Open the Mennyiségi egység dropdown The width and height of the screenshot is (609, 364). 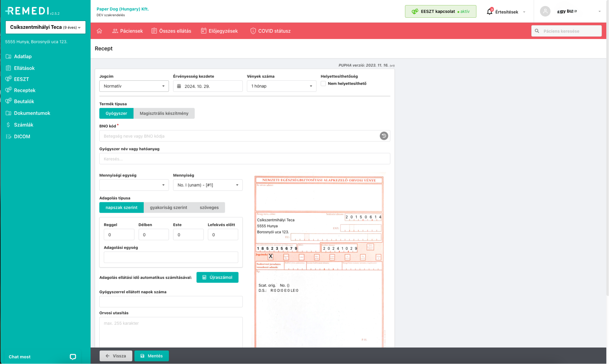point(134,185)
